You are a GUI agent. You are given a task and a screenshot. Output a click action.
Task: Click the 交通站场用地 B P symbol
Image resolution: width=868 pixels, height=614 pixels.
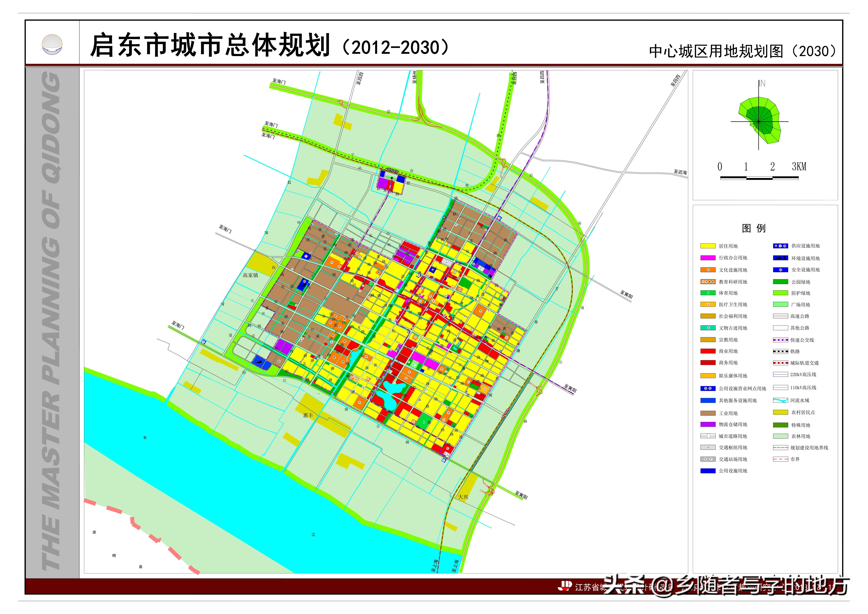coord(708,459)
